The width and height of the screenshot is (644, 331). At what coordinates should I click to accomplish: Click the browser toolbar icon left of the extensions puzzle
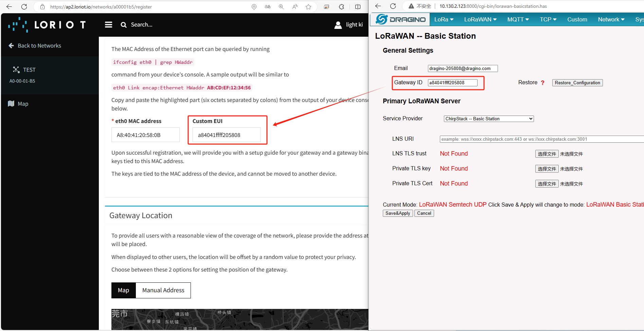[326, 7]
